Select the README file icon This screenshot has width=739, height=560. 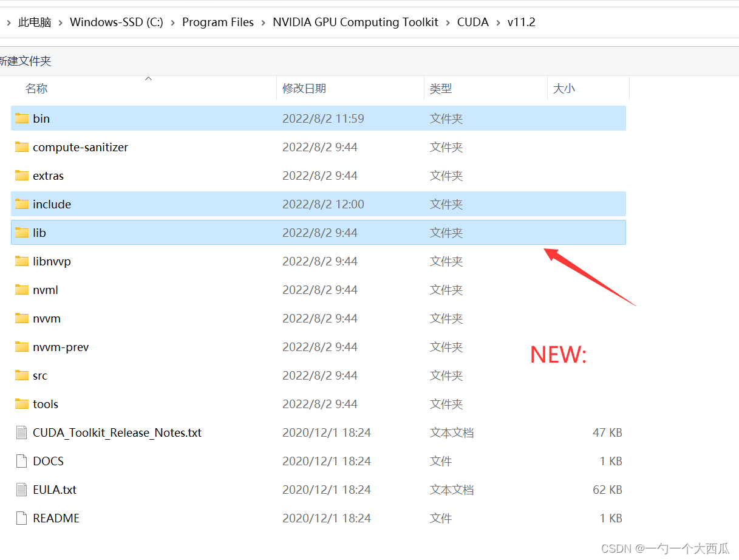click(x=22, y=518)
